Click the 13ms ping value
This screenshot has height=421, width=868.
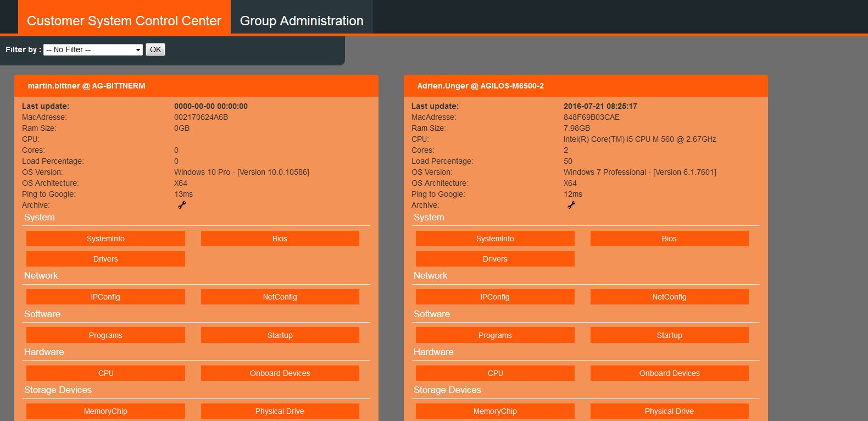click(183, 194)
